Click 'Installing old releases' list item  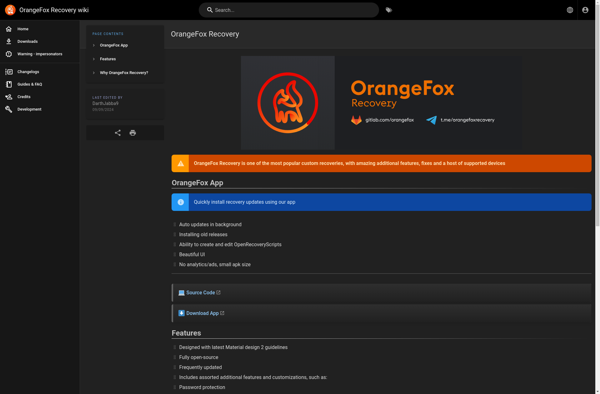pyautogui.click(x=203, y=234)
